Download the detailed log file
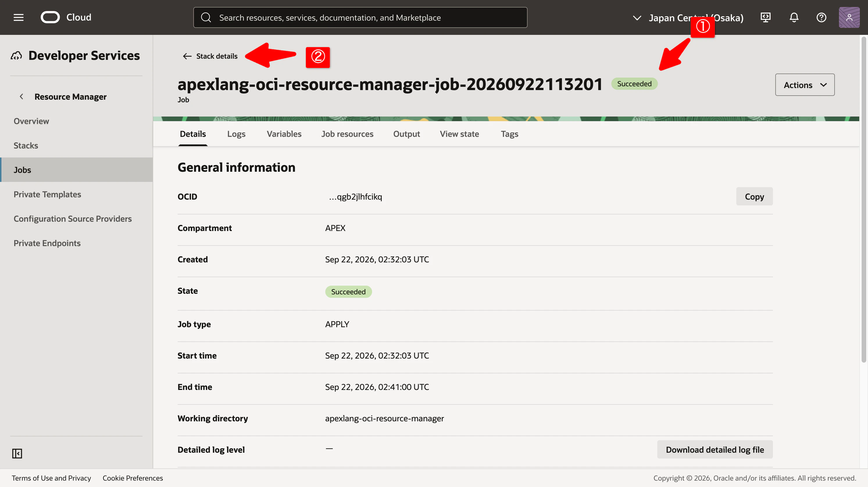This screenshot has width=868, height=487. pyautogui.click(x=715, y=449)
